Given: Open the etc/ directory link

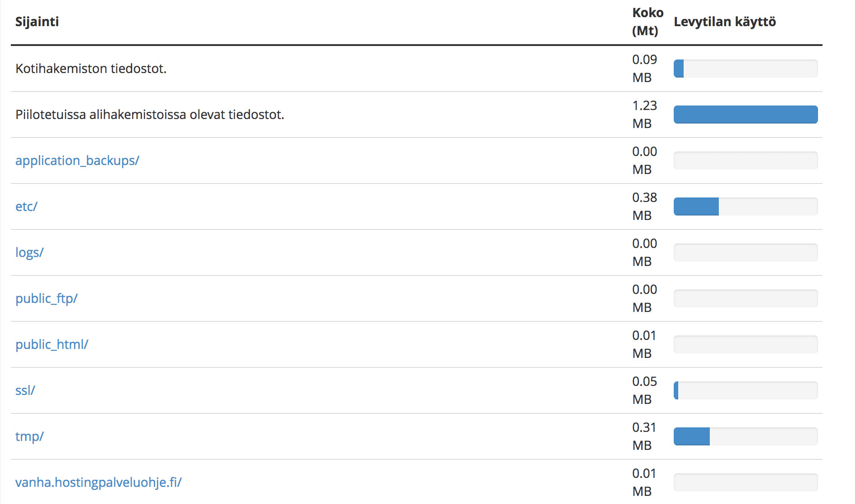Looking at the screenshot, I should 26,206.
